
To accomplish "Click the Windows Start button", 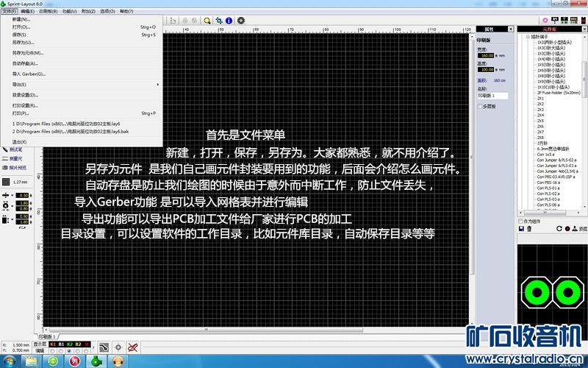I will point(10,361).
